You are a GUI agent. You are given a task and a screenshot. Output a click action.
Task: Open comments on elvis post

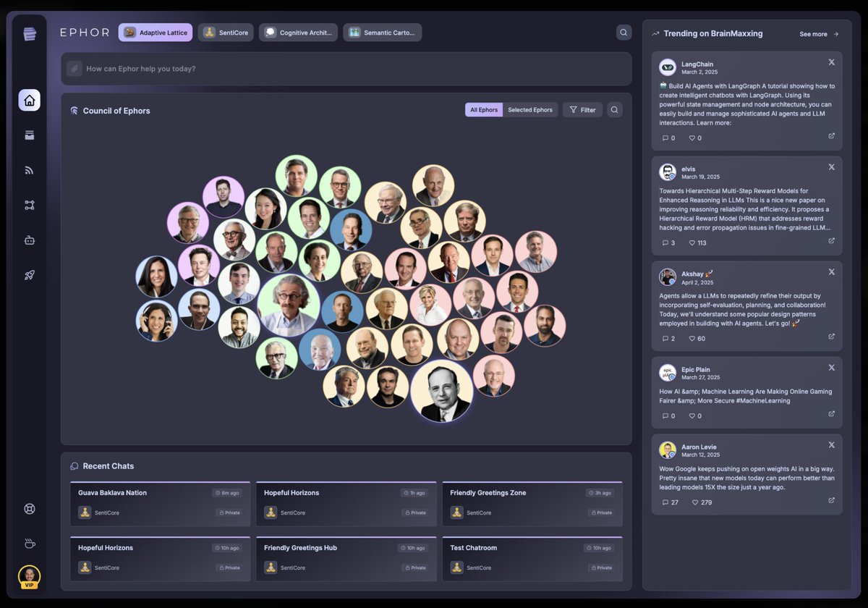(x=668, y=243)
